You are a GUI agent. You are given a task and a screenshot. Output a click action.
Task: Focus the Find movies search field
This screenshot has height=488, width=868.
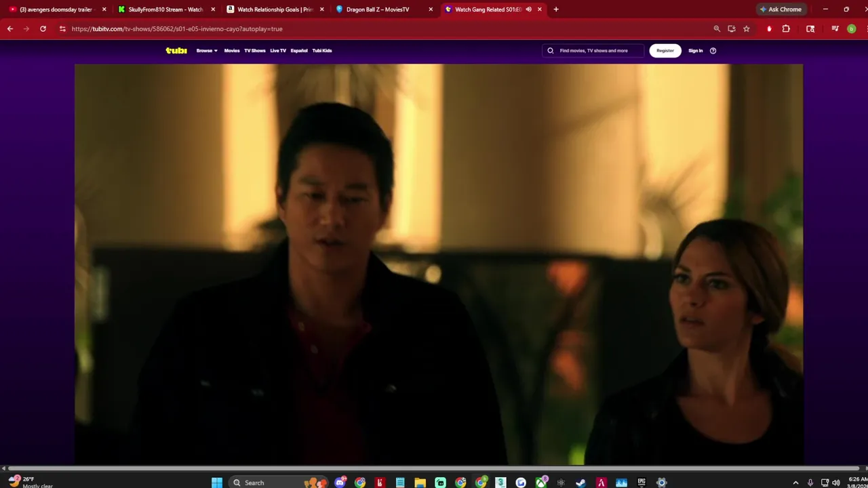click(x=593, y=50)
